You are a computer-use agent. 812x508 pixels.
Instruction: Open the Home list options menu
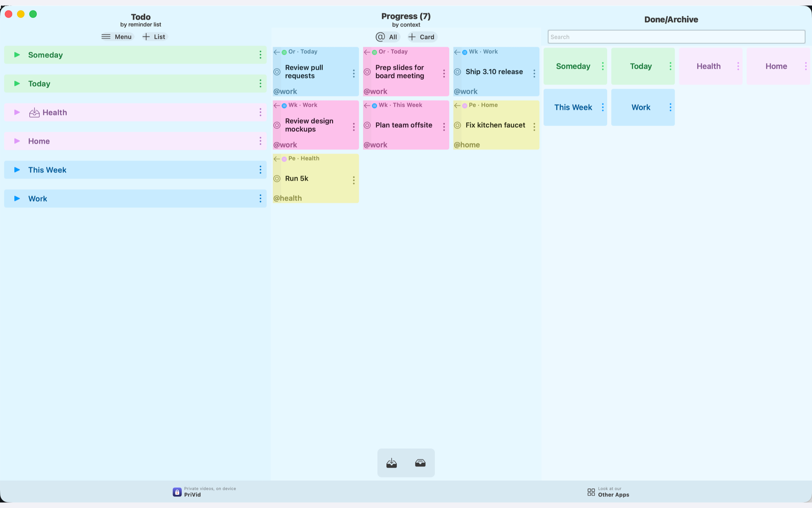tap(261, 141)
